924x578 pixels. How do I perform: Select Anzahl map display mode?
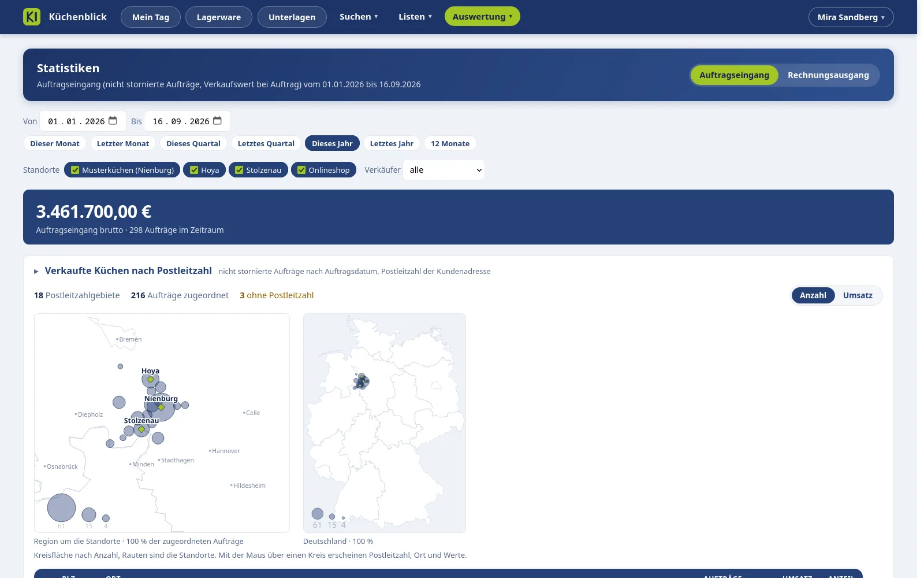813,295
